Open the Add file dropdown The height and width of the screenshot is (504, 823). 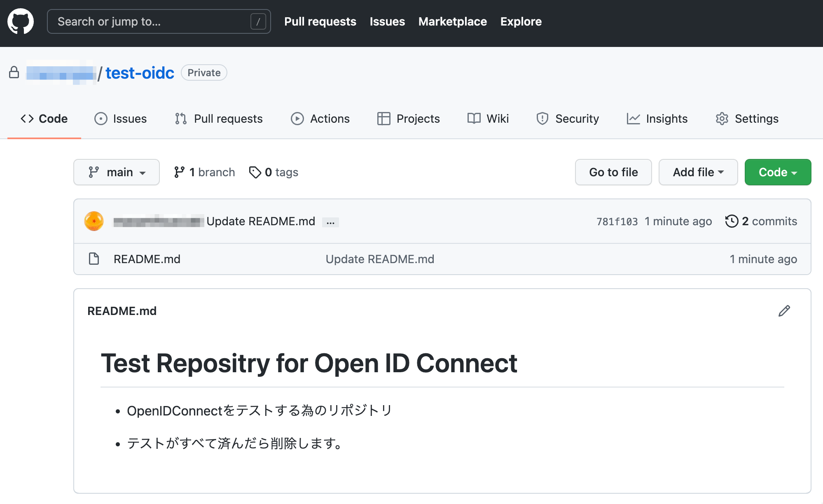tap(698, 172)
